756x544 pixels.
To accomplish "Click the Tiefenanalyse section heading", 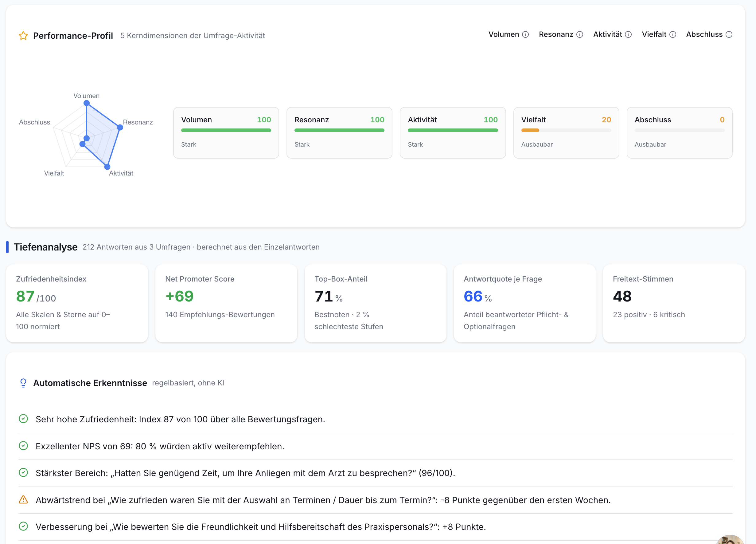I will [x=46, y=247].
